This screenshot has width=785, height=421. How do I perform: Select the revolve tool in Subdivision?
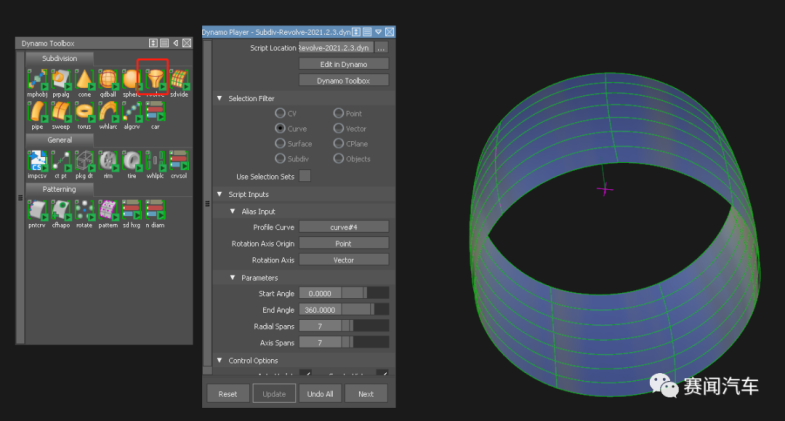pos(154,78)
